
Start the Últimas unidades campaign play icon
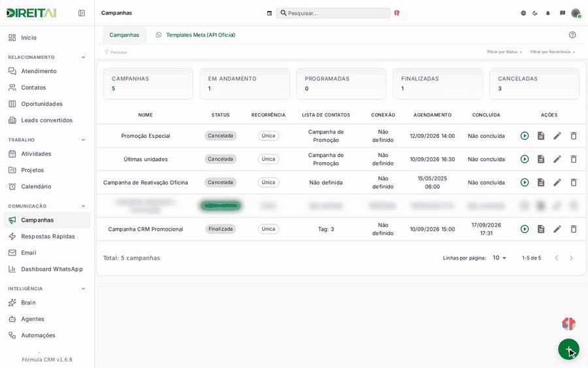pos(525,159)
